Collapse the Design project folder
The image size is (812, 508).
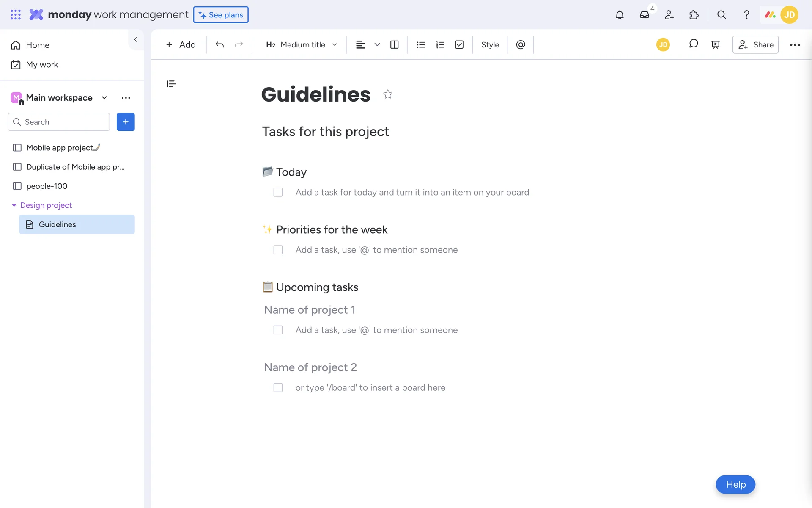click(14, 205)
